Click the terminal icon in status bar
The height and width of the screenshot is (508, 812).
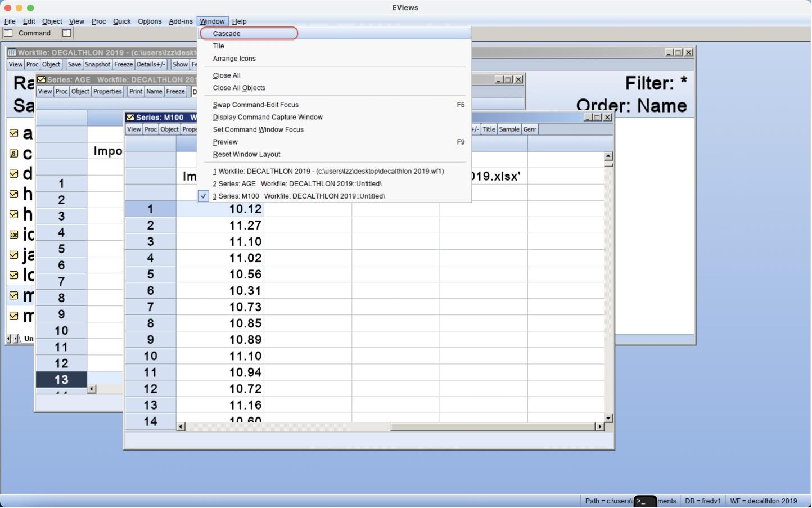tap(644, 501)
